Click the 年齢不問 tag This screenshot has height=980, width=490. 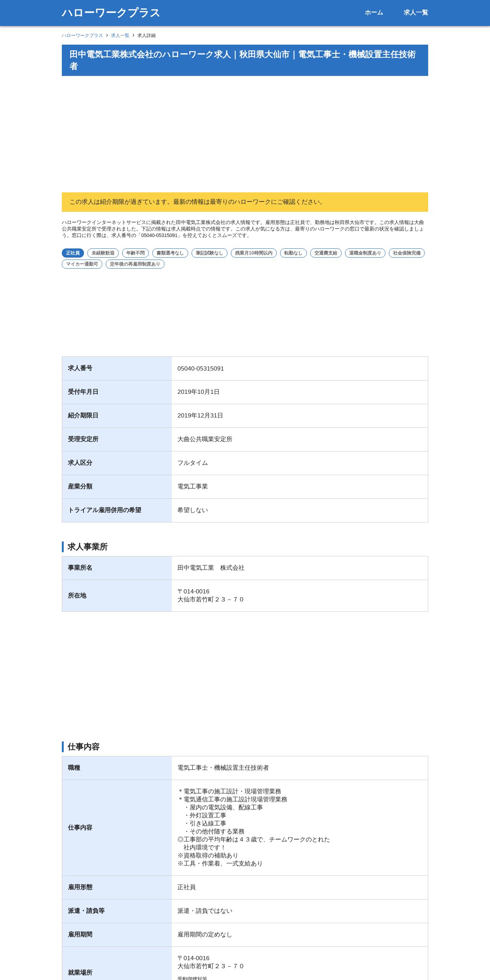pos(135,253)
